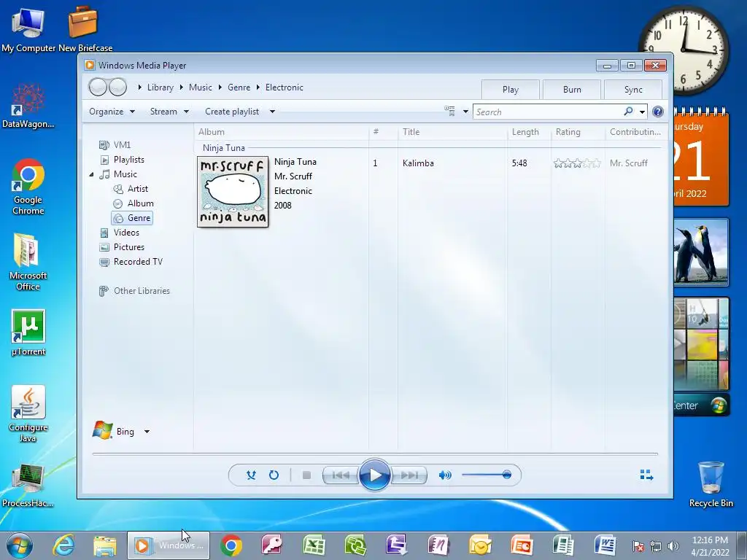Screen dimensions: 747x560
Task: Select the Kalimba track title
Action: point(418,163)
